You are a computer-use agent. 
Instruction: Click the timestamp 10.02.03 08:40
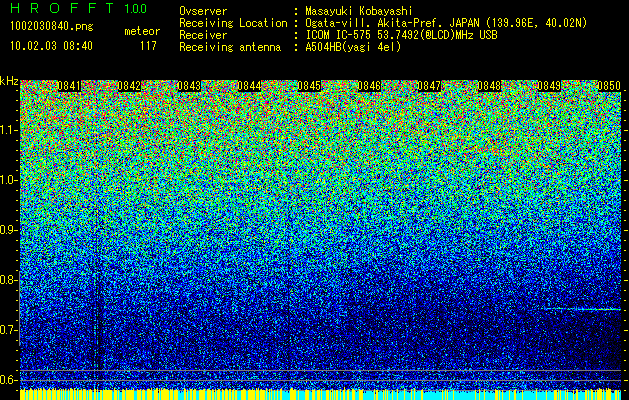point(51,46)
